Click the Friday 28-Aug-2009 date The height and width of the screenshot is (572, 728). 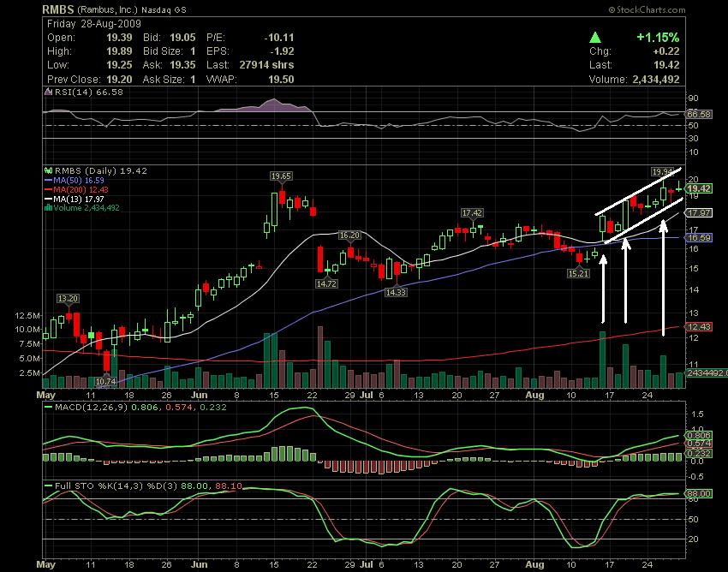pyautogui.click(x=94, y=24)
